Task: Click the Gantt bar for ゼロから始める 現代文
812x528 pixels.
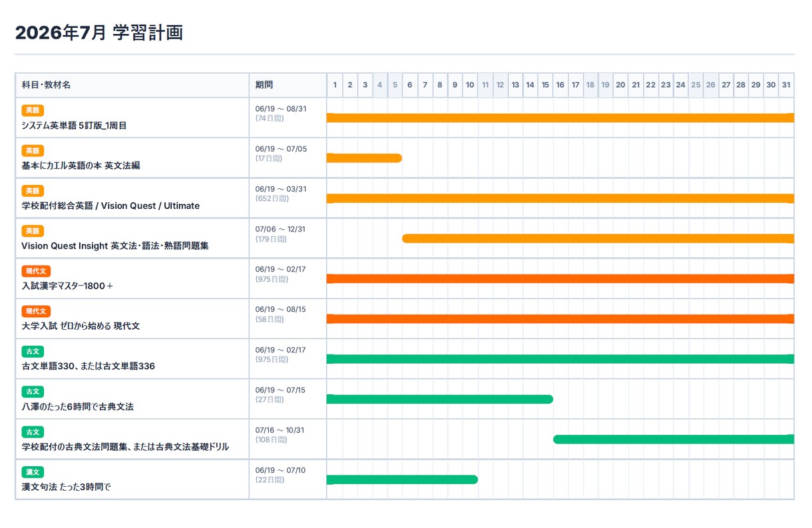Action: (560, 319)
